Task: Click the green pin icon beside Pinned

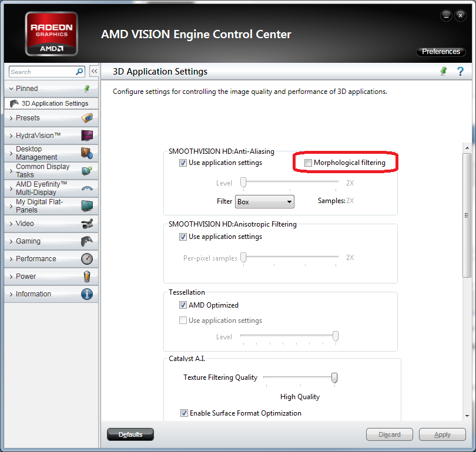Action: [87, 88]
